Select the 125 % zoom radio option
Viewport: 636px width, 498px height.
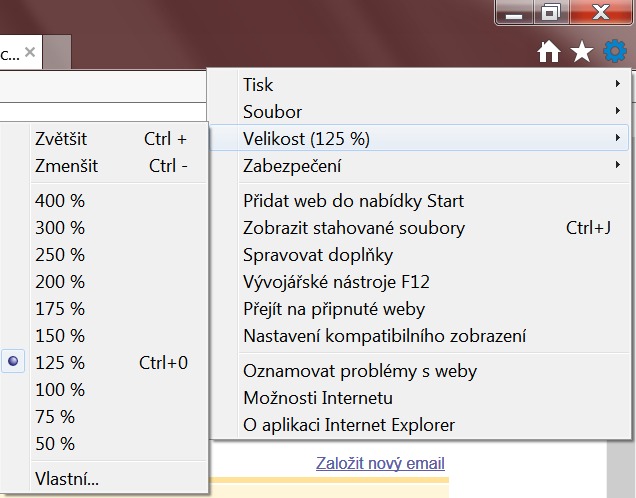pyautogui.click(x=60, y=363)
